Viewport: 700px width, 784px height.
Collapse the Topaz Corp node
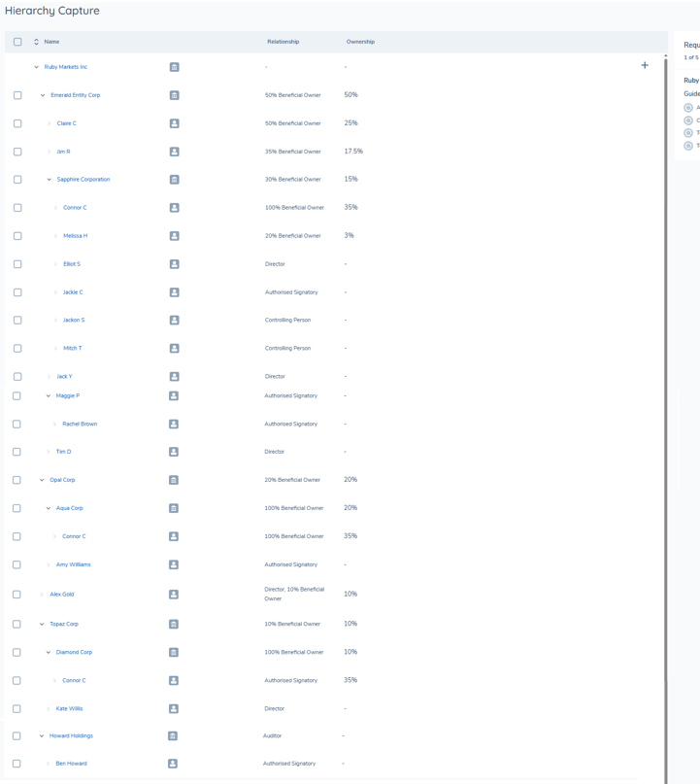pyautogui.click(x=42, y=624)
